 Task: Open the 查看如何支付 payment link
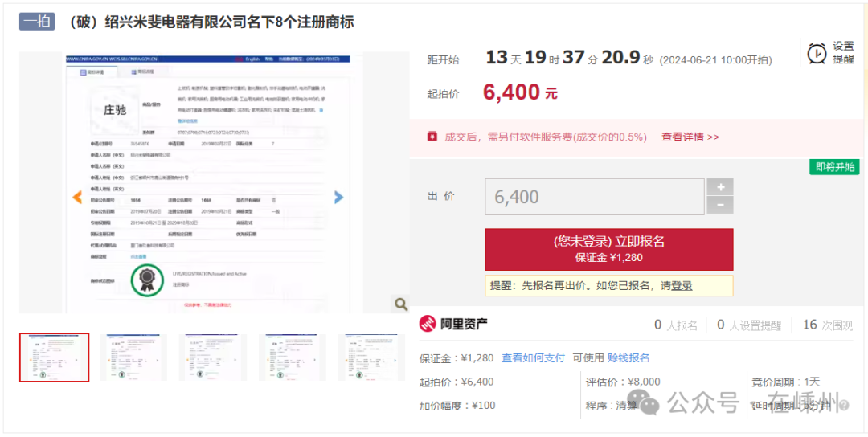tap(533, 357)
